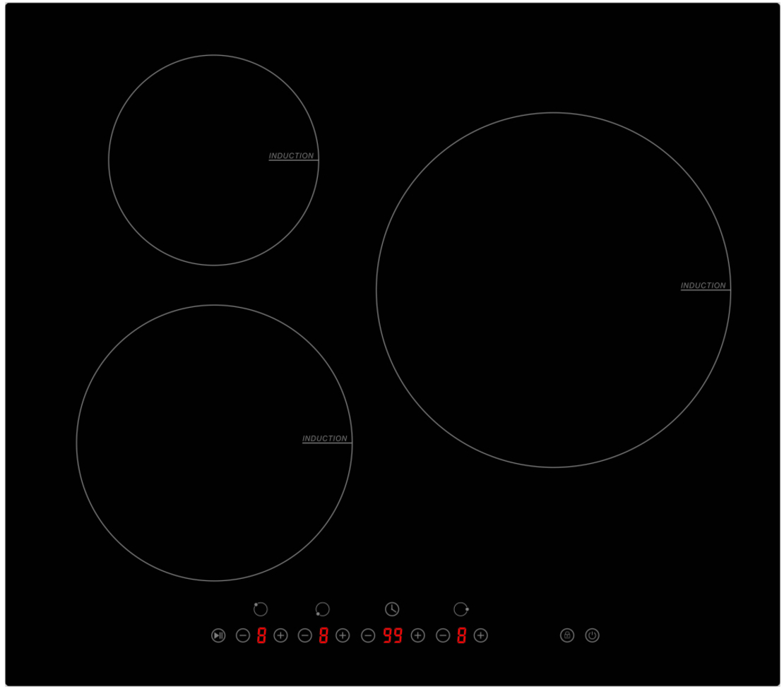Tap the child lock icon
784x689 pixels.
click(567, 635)
